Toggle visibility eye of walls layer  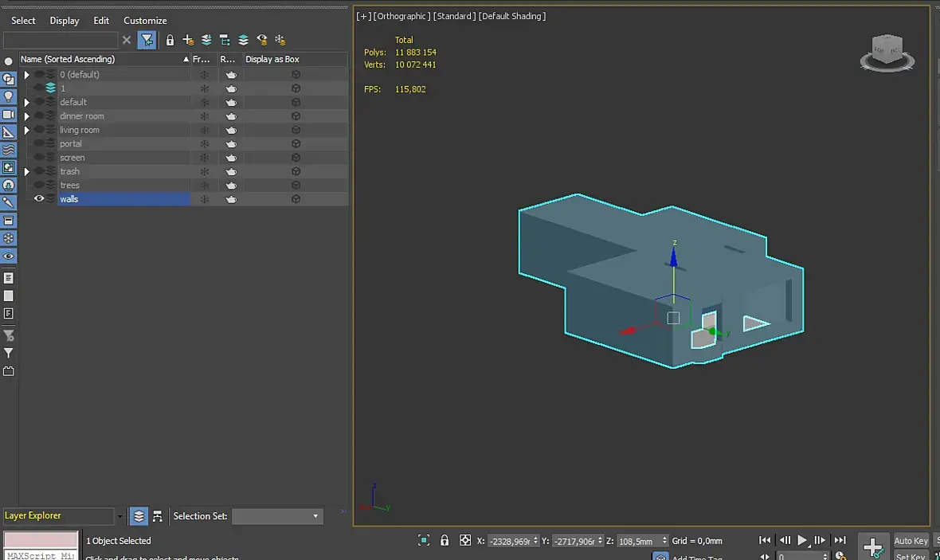(x=38, y=199)
